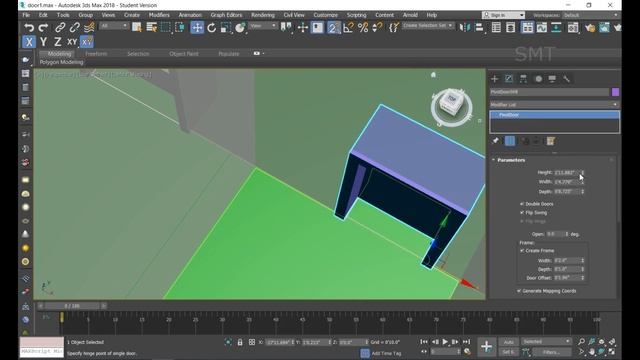Restrict transform to the Z axis

click(58, 42)
